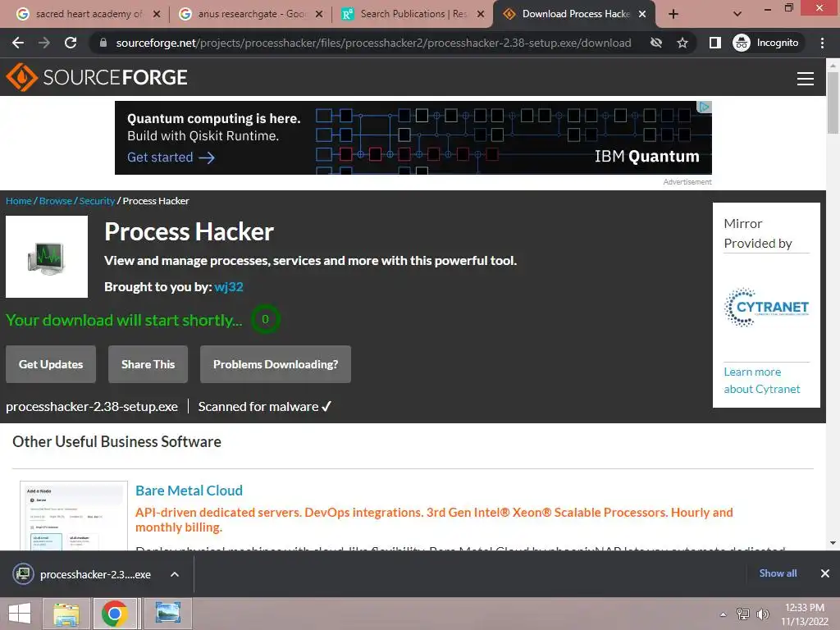Click the volume speaker tray icon

click(762, 614)
